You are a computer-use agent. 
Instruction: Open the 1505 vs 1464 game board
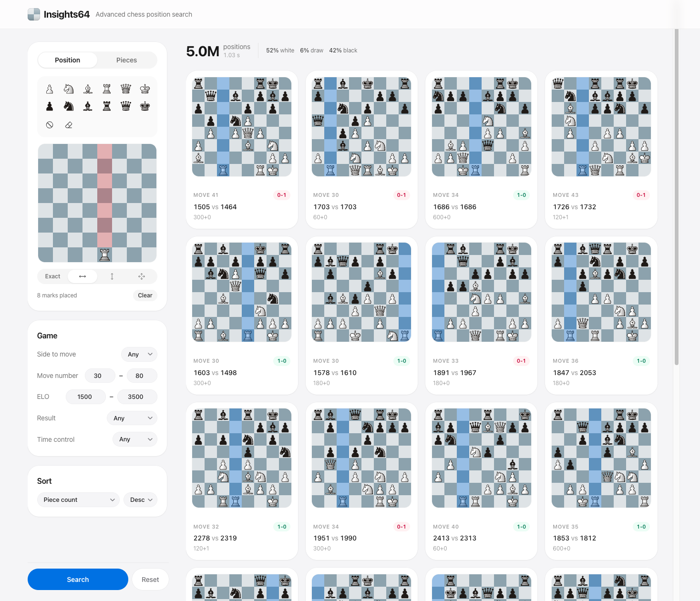(x=242, y=127)
